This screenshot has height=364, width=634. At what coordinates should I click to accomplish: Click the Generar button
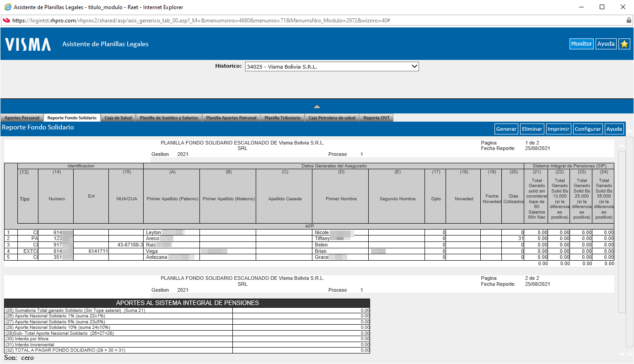(x=506, y=129)
